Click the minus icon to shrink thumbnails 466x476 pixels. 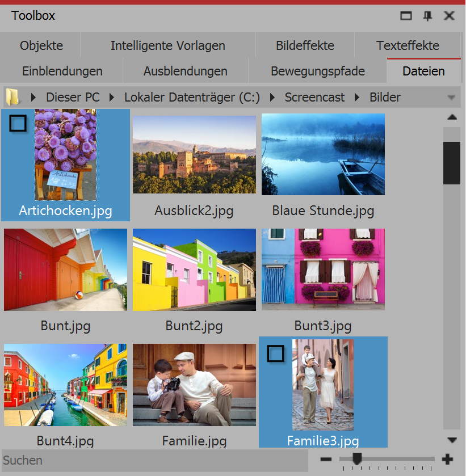(x=326, y=459)
